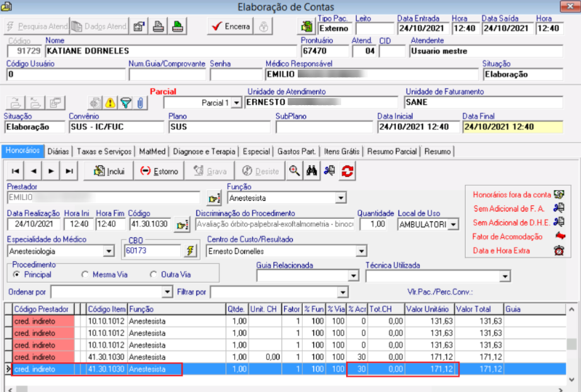This screenshot has height=392, width=581.
Task: Click the magnifier zoom icon in Honorários toolbar
Action: (295, 171)
